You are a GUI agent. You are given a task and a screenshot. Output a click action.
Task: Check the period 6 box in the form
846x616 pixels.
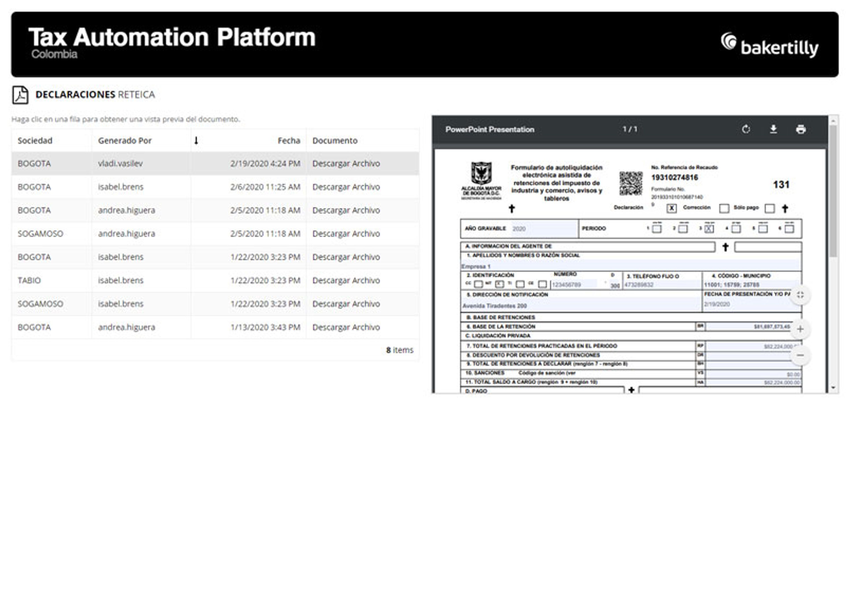point(789,229)
